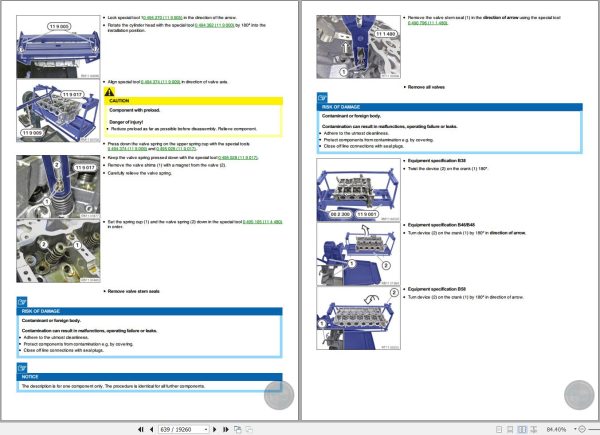Click the zoom out minus button
The width and height of the screenshot is (600, 435).
[582, 429]
